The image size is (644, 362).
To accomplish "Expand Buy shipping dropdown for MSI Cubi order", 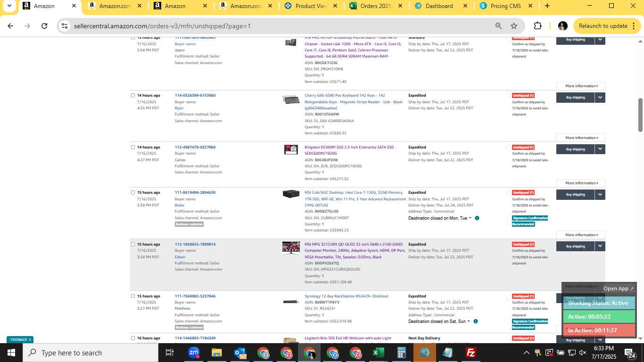I will tap(600, 195).
